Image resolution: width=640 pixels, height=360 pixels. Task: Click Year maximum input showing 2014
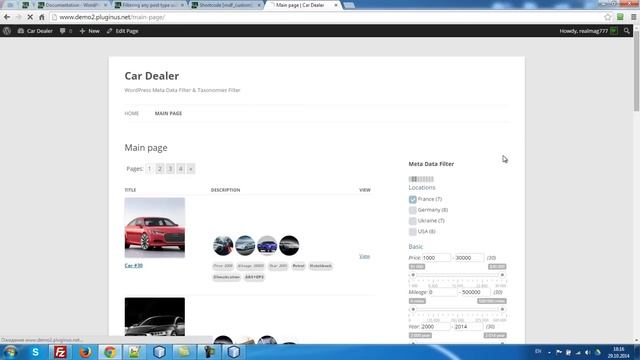(x=468, y=327)
